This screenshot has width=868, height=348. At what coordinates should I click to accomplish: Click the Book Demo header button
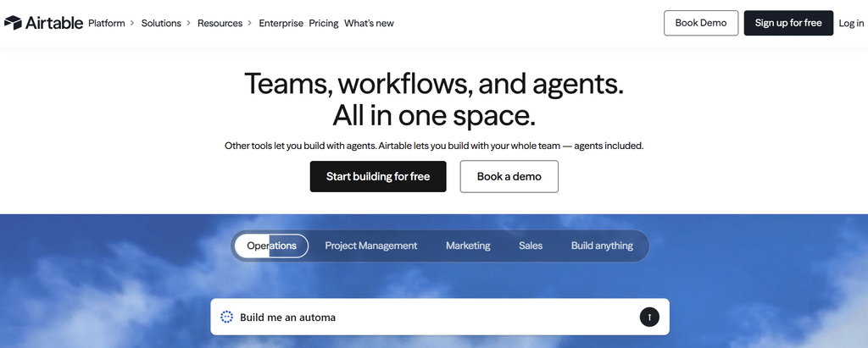701,23
